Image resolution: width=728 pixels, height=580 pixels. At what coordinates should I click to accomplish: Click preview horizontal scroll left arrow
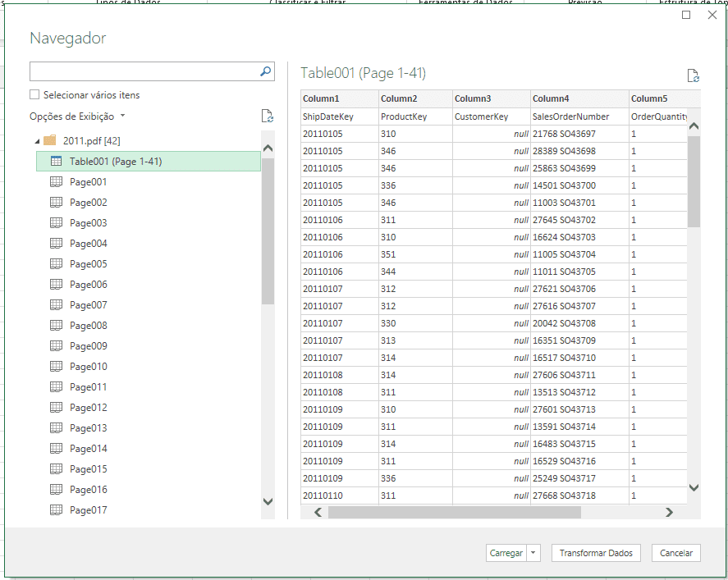(x=318, y=512)
